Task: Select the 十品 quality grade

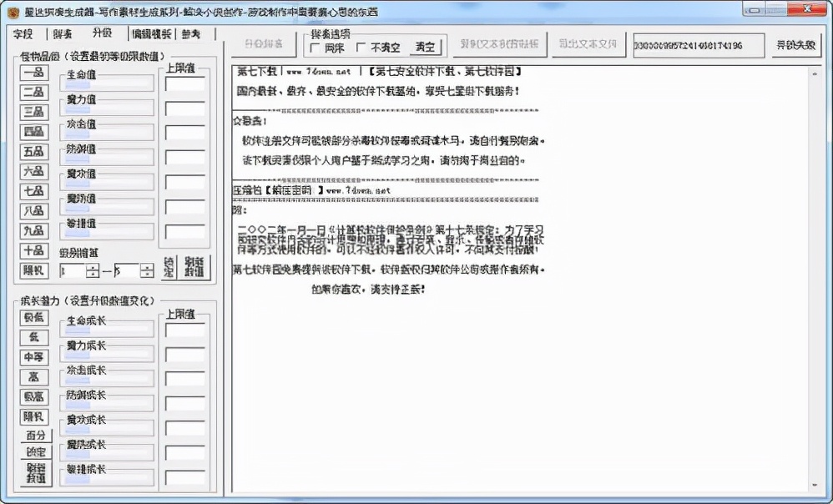Action: [x=33, y=250]
